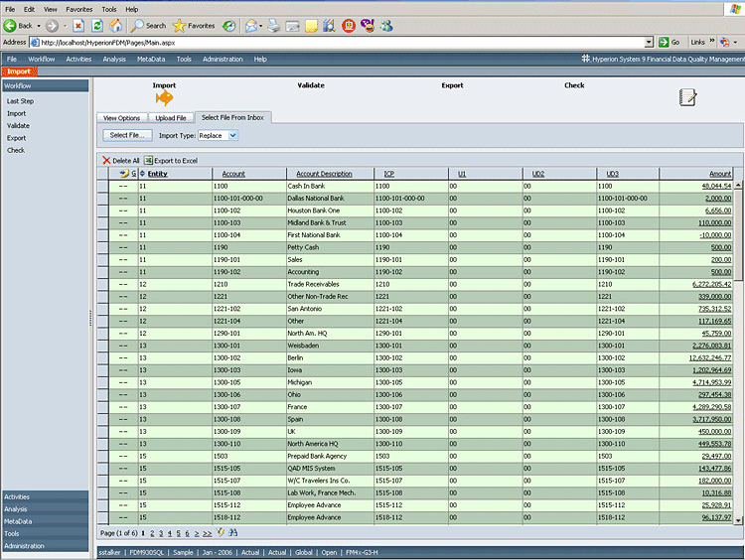
Task: Click the Yahoo Messenger smiley icon
Action: point(368,26)
